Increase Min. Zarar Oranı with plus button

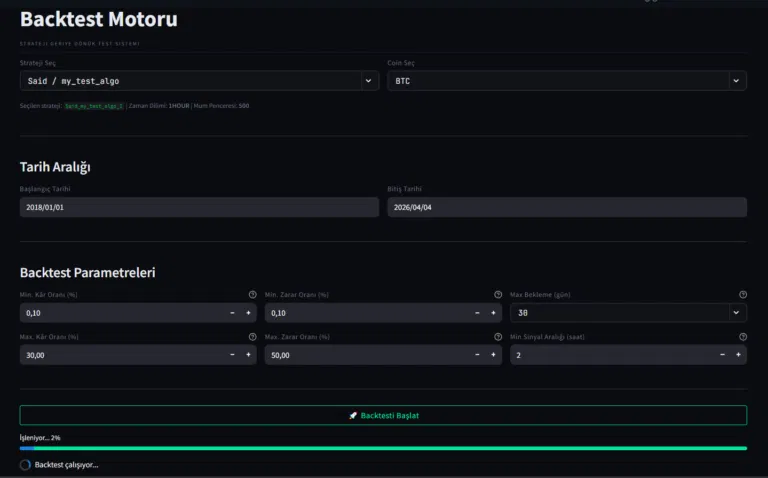(x=493, y=313)
